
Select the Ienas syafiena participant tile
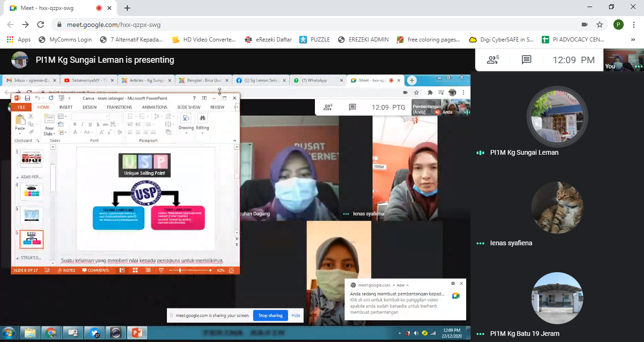click(557, 213)
